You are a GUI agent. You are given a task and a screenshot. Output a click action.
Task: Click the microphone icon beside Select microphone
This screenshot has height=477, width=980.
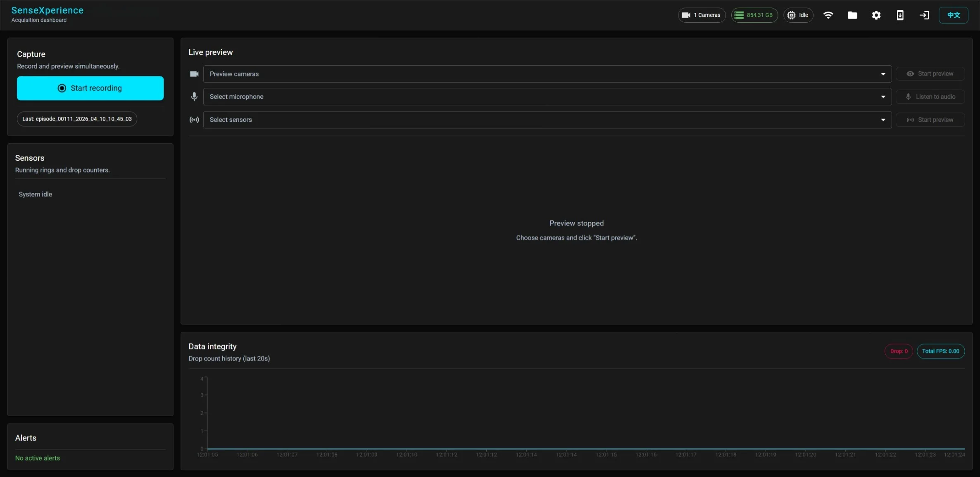(194, 97)
